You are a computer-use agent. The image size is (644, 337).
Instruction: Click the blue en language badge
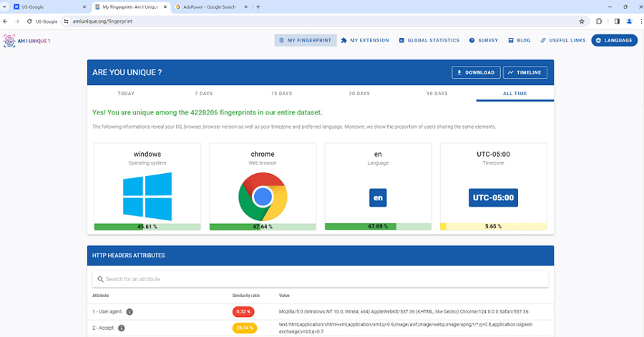coord(378,198)
